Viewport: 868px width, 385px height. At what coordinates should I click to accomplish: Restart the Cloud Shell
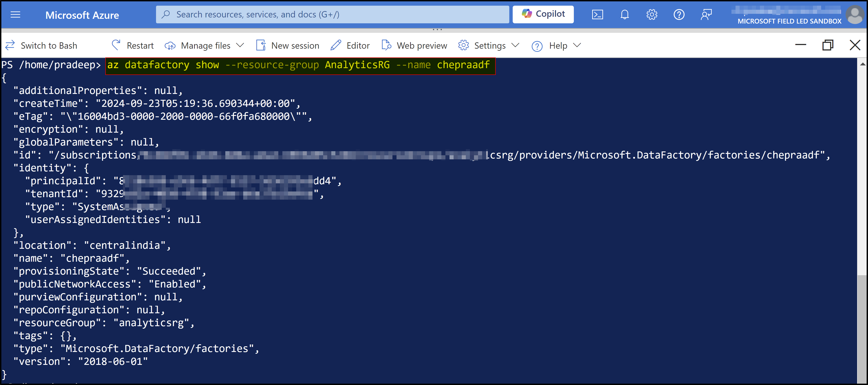coord(132,45)
